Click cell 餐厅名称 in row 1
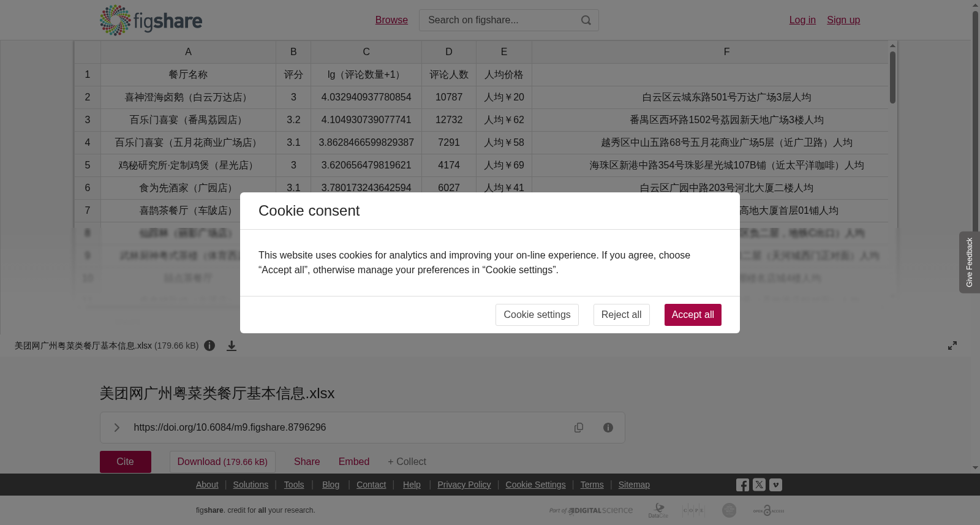The width and height of the screenshot is (980, 525). [x=188, y=75]
